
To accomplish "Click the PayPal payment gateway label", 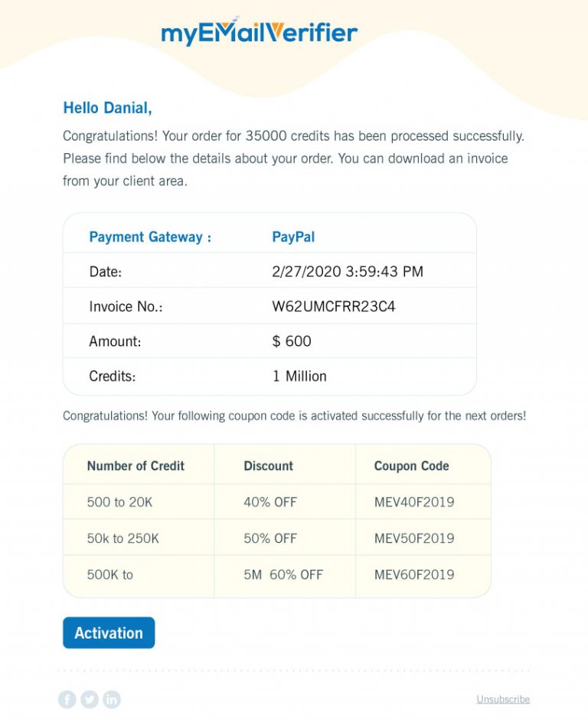I will click(295, 237).
